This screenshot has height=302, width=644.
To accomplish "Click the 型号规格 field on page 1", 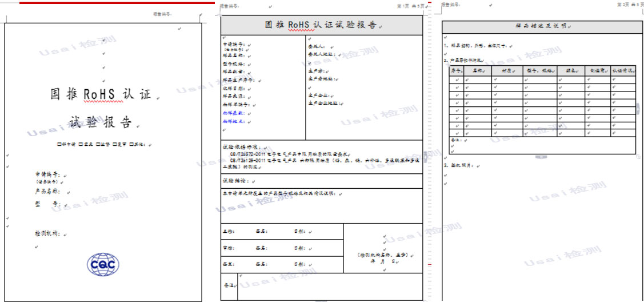I will click(x=234, y=64).
